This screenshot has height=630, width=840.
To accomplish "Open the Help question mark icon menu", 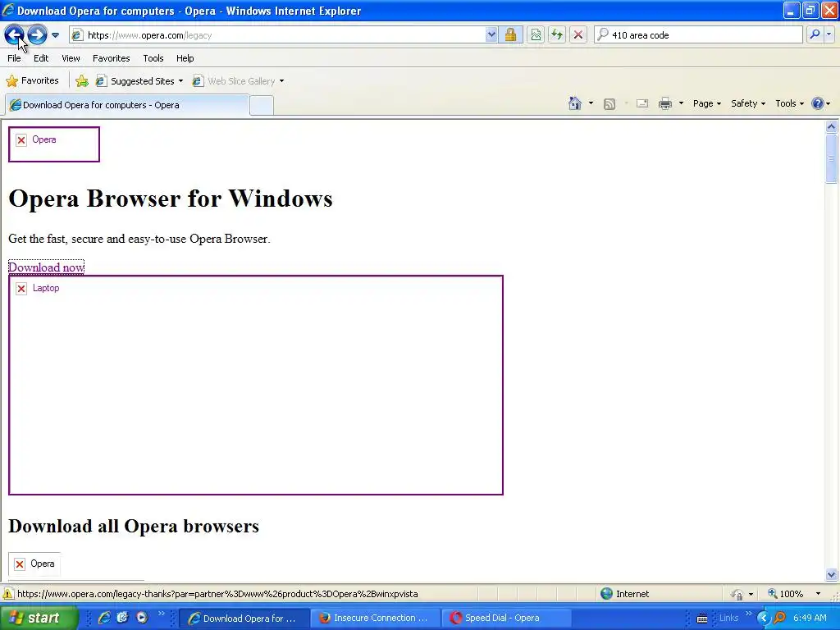I will [820, 103].
